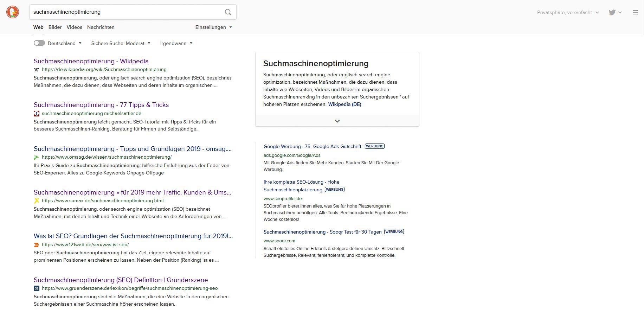
Task: Click the sumax.de result favicon
Action: click(37, 201)
